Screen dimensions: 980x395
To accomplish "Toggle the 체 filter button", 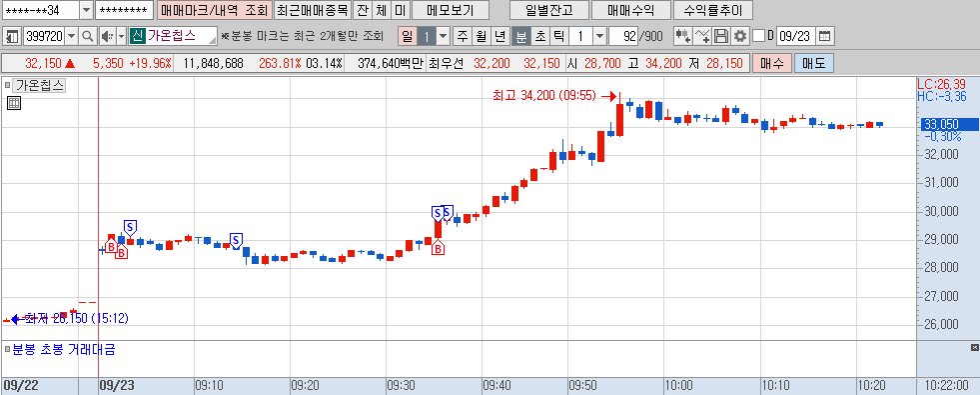I will coord(382,10).
